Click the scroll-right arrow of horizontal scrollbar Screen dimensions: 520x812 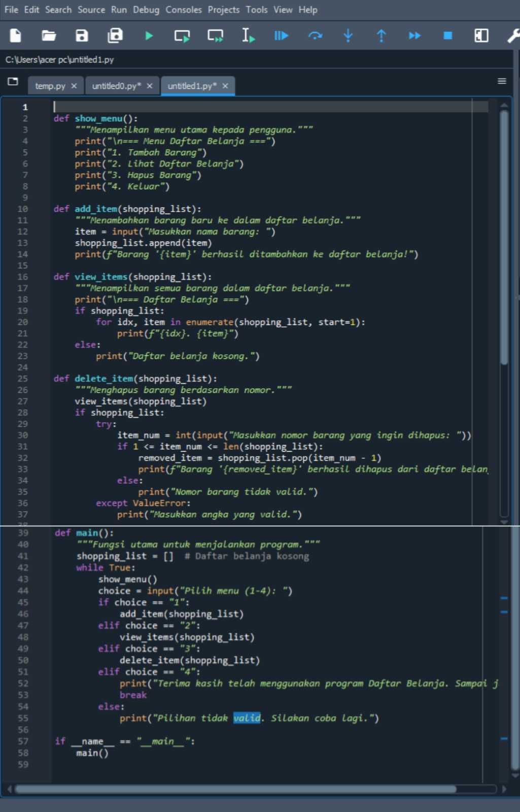504,789
